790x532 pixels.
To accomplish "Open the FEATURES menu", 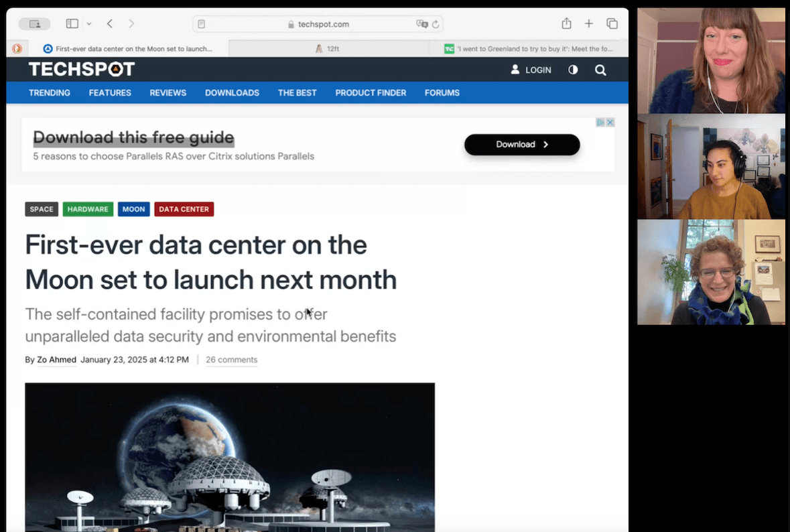I will pos(110,92).
